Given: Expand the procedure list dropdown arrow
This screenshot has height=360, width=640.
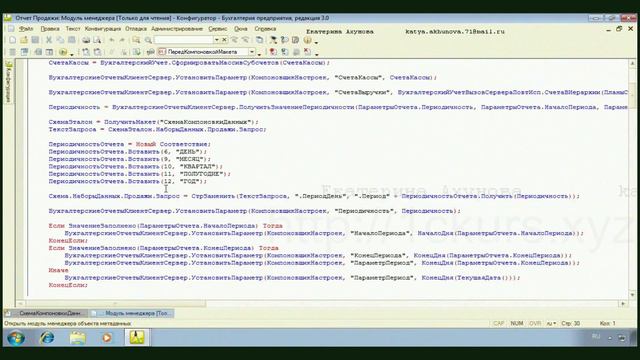Looking at the screenshot, I should tap(252, 52).
